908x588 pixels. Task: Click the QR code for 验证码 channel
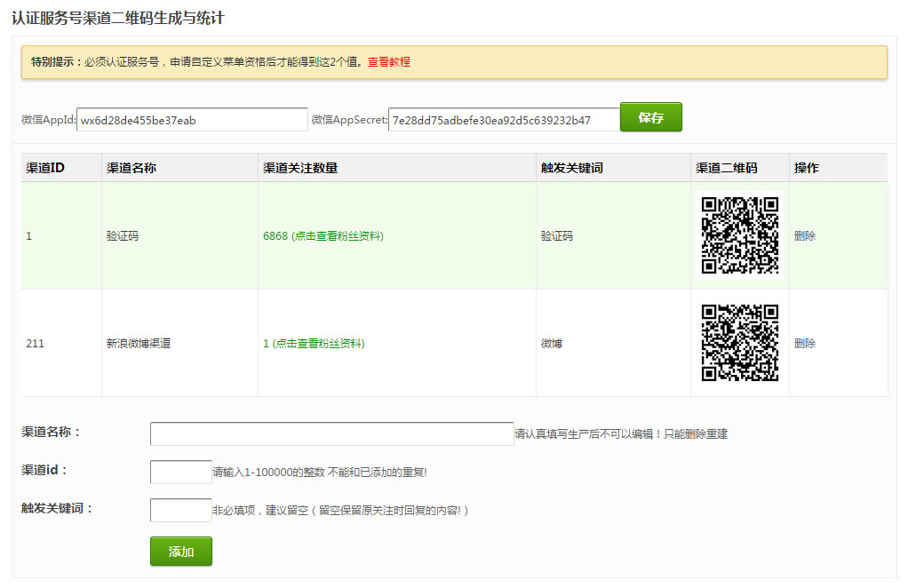pos(740,235)
